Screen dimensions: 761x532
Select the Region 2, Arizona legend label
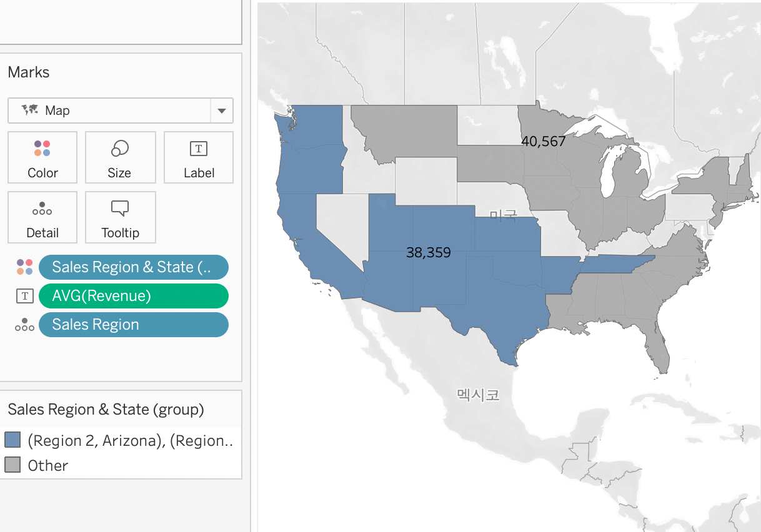click(130, 441)
